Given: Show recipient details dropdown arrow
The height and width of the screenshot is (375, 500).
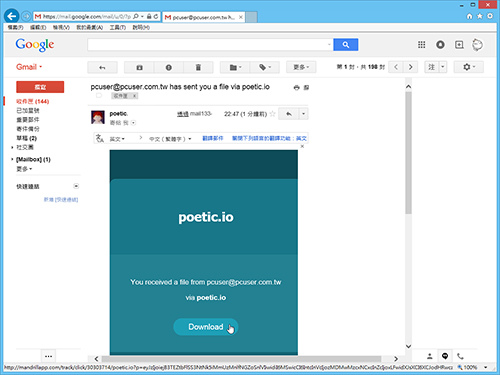Looking at the screenshot, I should 133,123.
